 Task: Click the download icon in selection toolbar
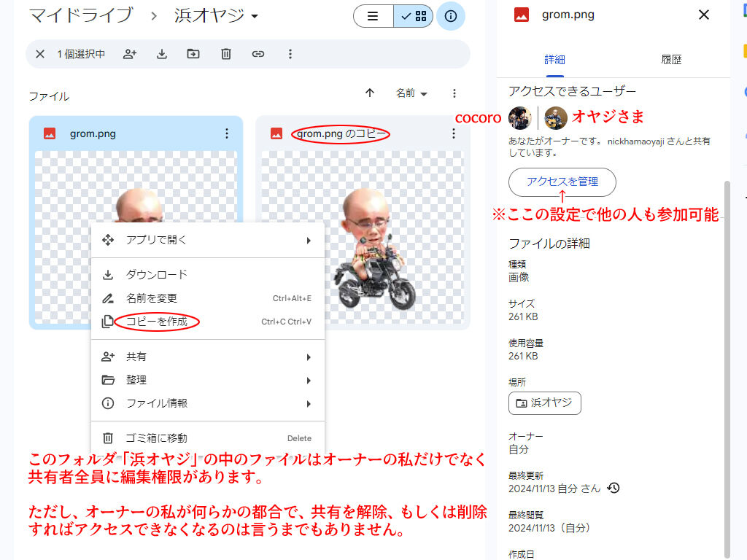pyautogui.click(x=162, y=54)
